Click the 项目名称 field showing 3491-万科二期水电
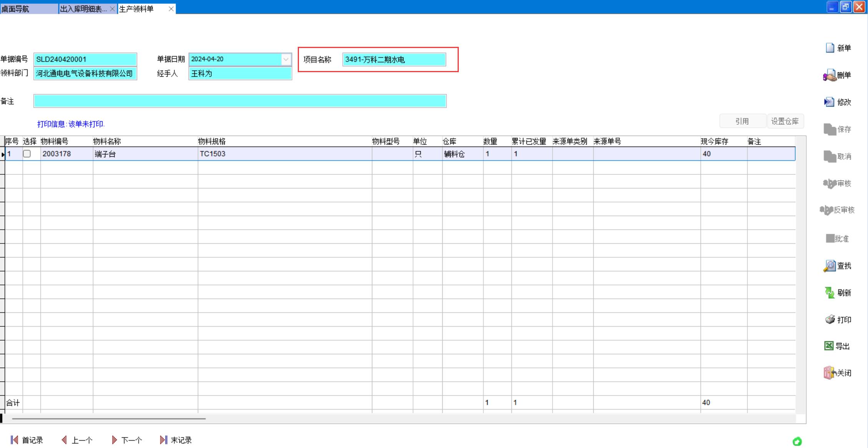Screen dimensions: 868x448 pyautogui.click(x=394, y=60)
